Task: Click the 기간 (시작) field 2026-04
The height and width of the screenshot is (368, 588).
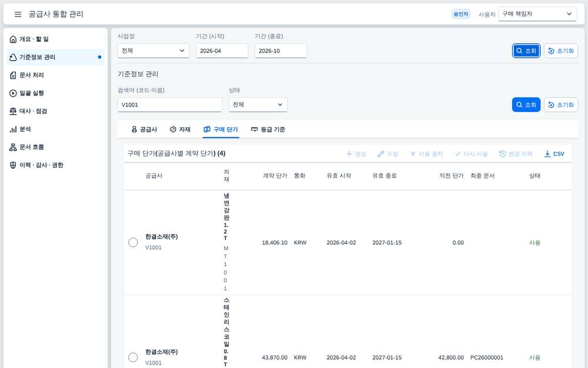Action: click(222, 51)
